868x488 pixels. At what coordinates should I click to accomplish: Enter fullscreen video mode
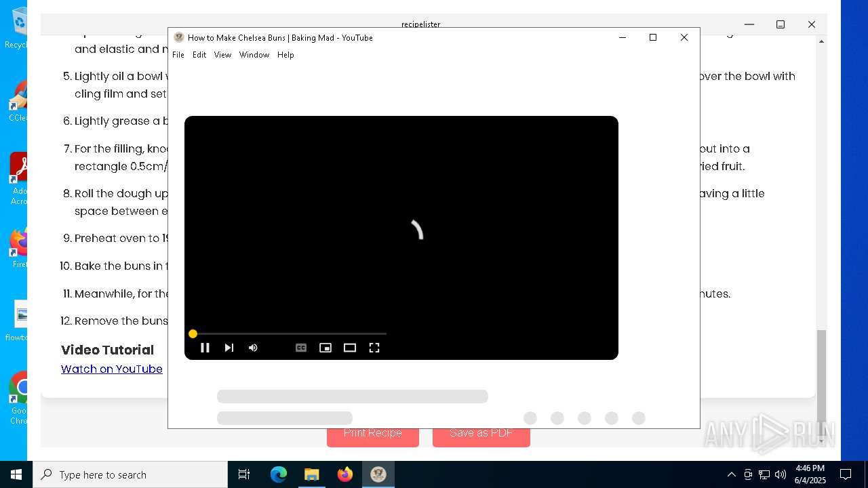(x=374, y=348)
